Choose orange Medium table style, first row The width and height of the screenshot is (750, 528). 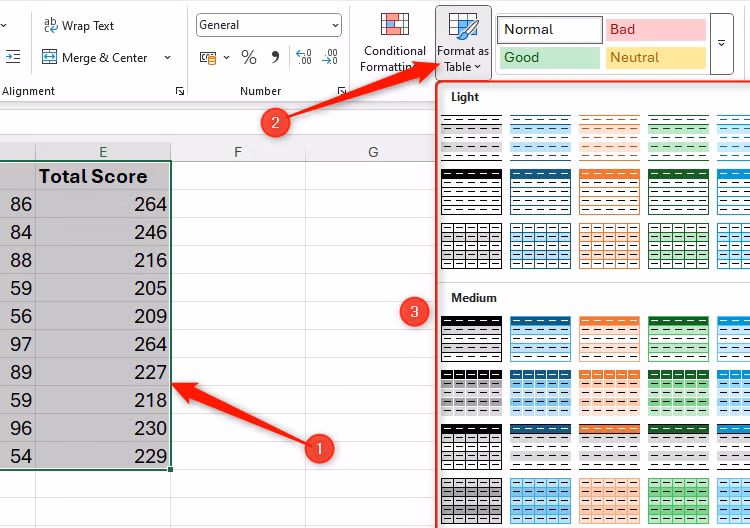[x=609, y=339]
